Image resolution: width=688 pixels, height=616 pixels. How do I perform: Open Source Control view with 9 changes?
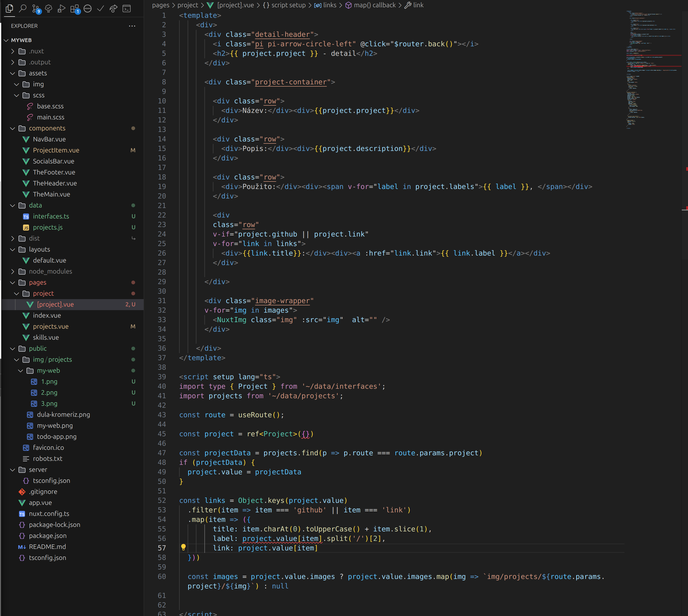[x=36, y=9]
